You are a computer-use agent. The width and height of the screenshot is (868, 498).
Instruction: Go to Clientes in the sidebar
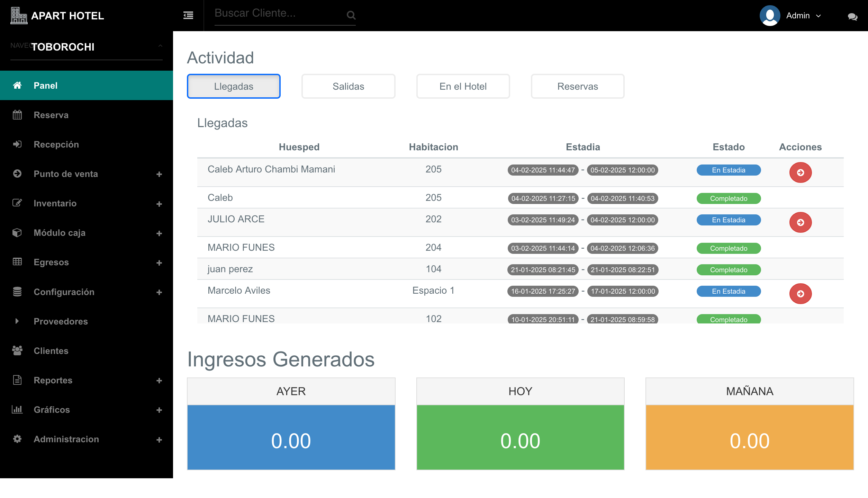tap(51, 351)
